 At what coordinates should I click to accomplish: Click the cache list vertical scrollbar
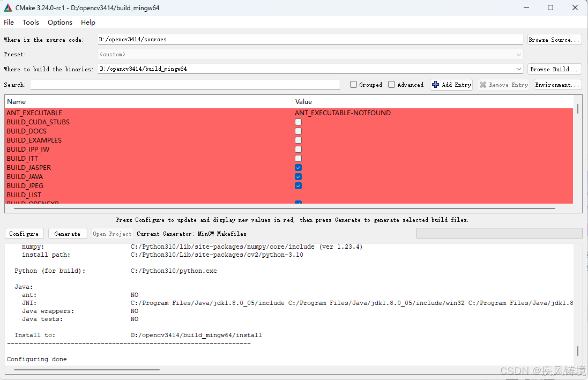(577, 109)
